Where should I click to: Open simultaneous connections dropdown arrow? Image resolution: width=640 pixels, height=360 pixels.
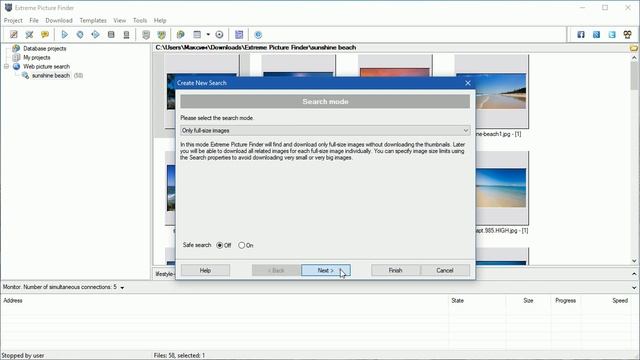[x=122, y=288]
